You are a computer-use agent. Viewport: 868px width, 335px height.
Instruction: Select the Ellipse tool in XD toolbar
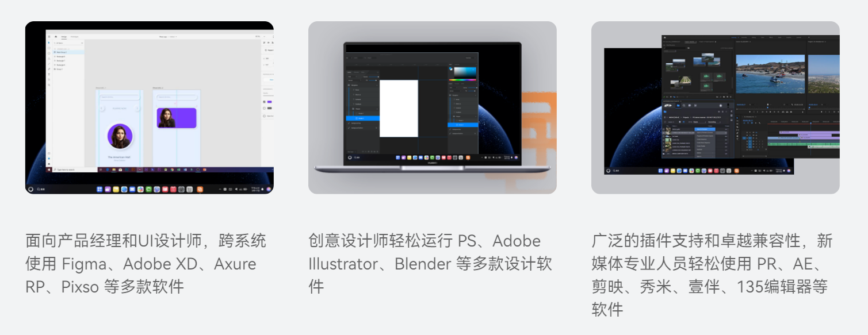(49, 53)
